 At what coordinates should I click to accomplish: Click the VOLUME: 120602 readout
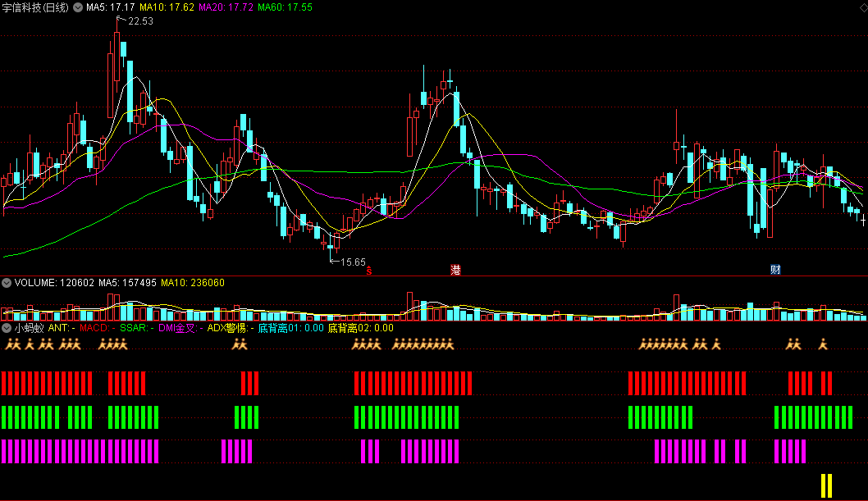coord(54,283)
